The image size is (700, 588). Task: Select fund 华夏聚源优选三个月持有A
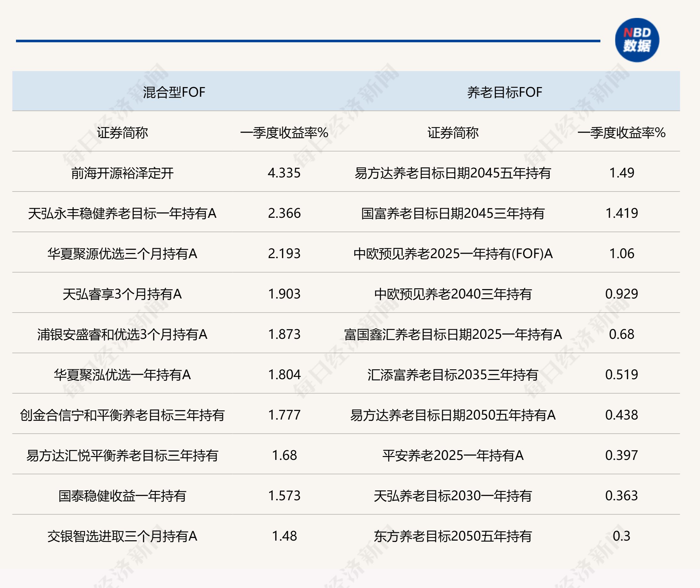(x=122, y=254)
